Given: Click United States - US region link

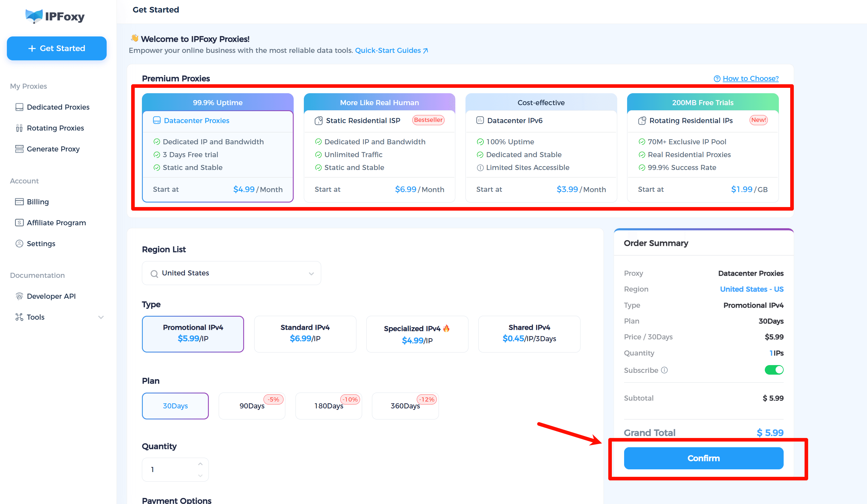Looking at the screenshot, I should 751,289.
